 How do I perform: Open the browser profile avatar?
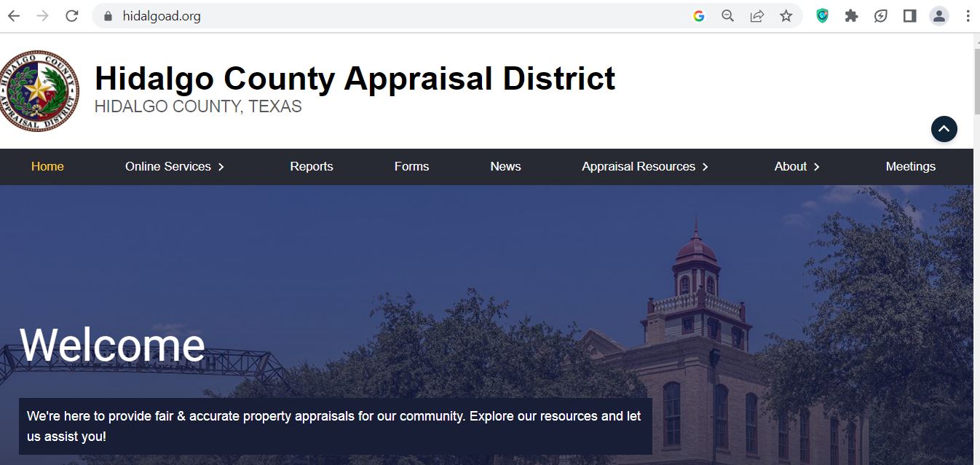(x=939, y=16)
